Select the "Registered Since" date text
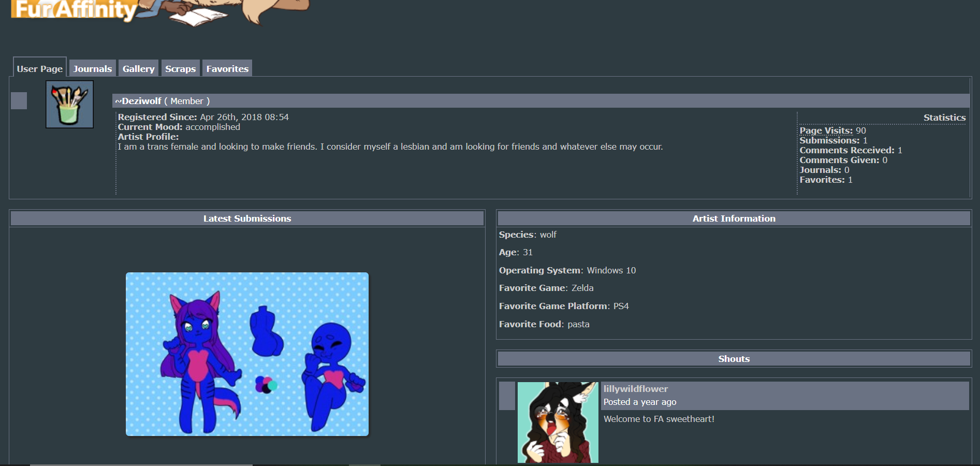This screenshot has height=466, width=980. (x=244, y=117)
